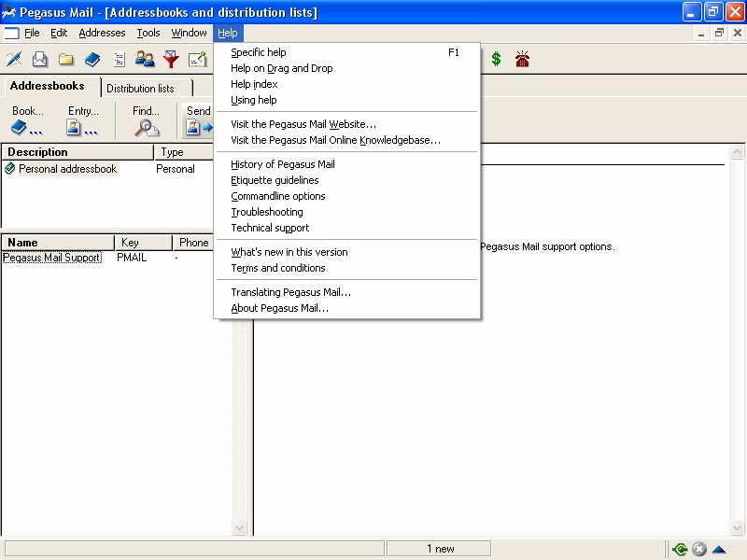Screen dimensions: 747x560
Task: Select the Personal addressbook row
Action: (x=107, y=169)
